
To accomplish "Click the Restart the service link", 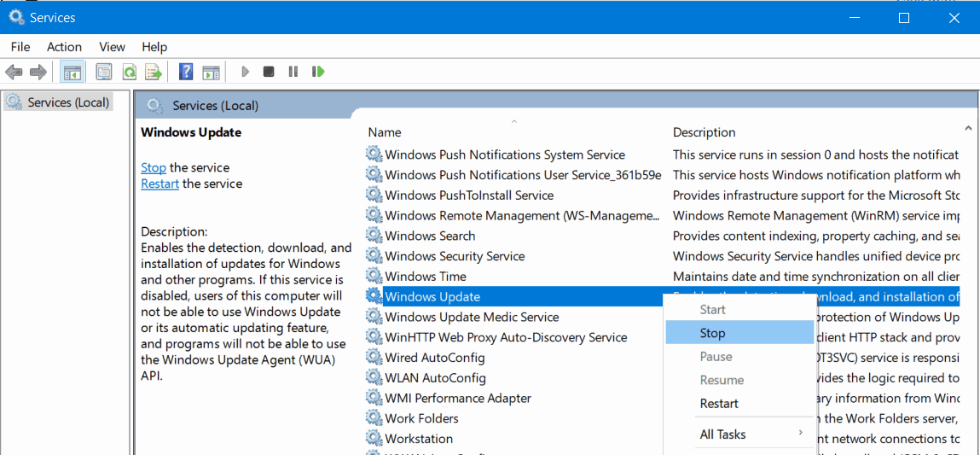I will click(x=160, y=184).
